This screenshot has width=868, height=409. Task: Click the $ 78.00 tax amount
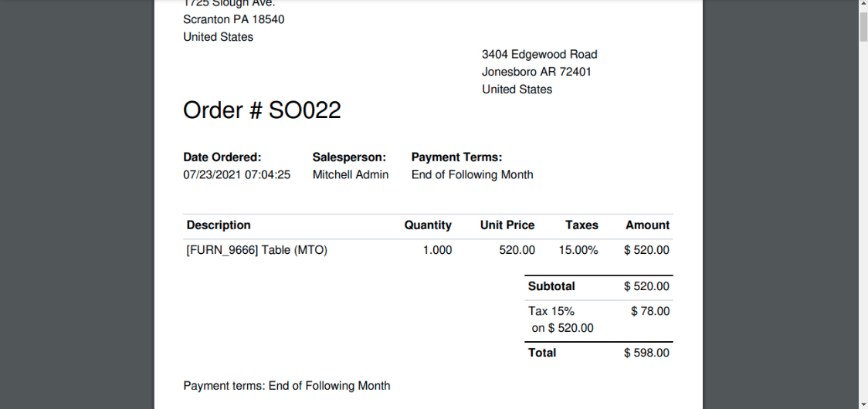tap(650, 312)
